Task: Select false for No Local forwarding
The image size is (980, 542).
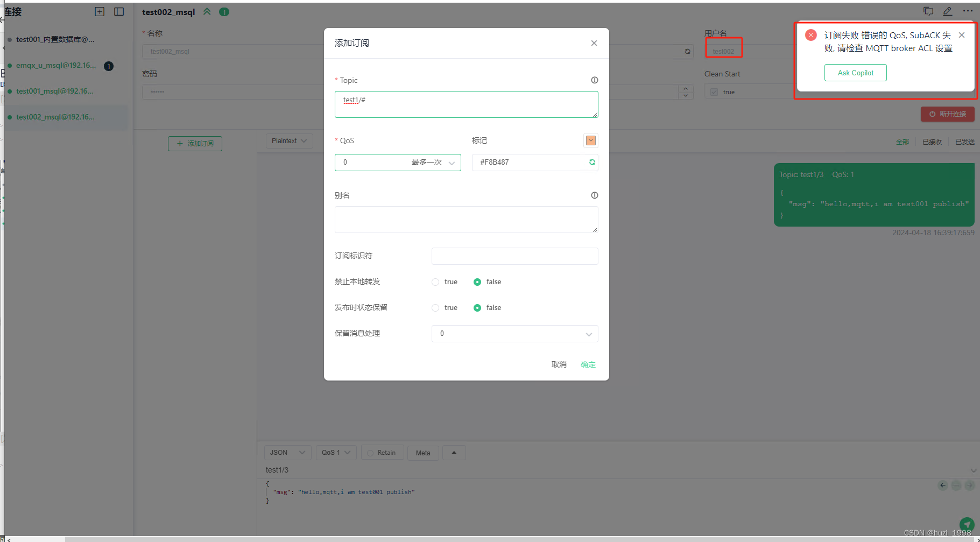Action: point(477,282)
